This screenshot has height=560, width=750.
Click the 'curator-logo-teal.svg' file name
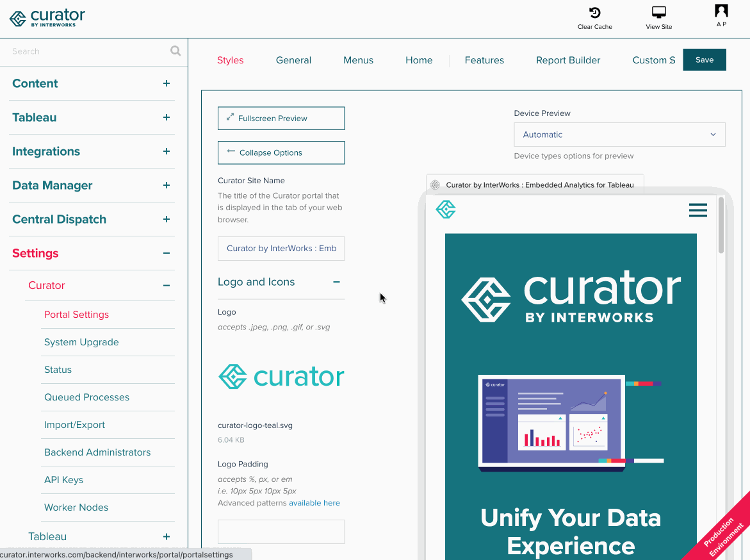point(255,425)
